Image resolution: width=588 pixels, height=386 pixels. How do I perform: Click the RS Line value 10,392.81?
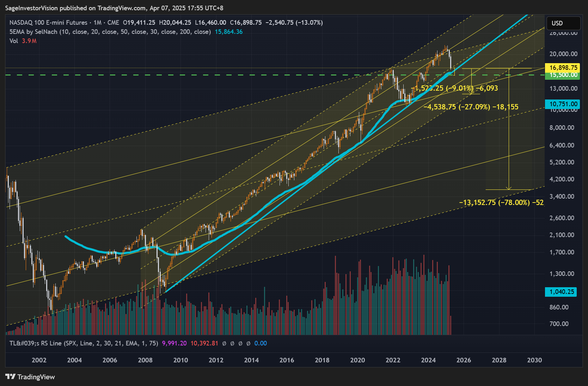click(x=204, y=343)
